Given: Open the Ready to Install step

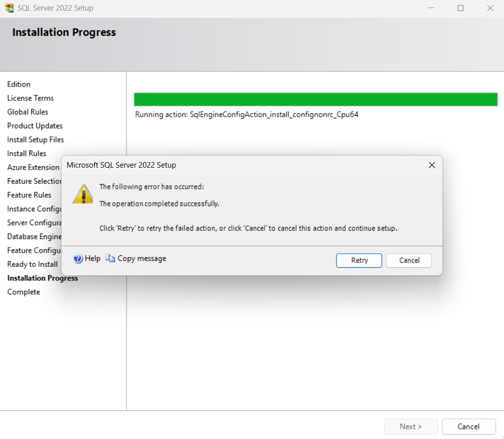Looking at the screenshot, I should click(x=32, y=264).
